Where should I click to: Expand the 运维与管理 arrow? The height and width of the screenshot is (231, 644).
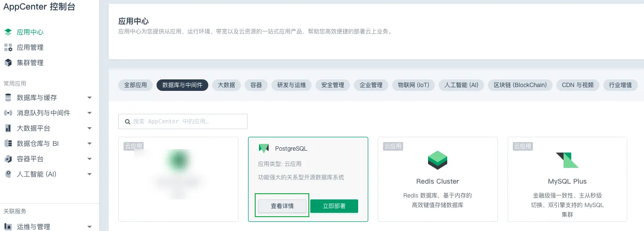(90, 227)
